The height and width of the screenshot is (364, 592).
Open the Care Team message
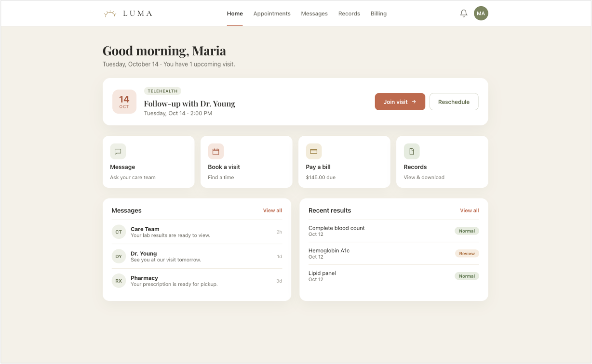[197, 232]
